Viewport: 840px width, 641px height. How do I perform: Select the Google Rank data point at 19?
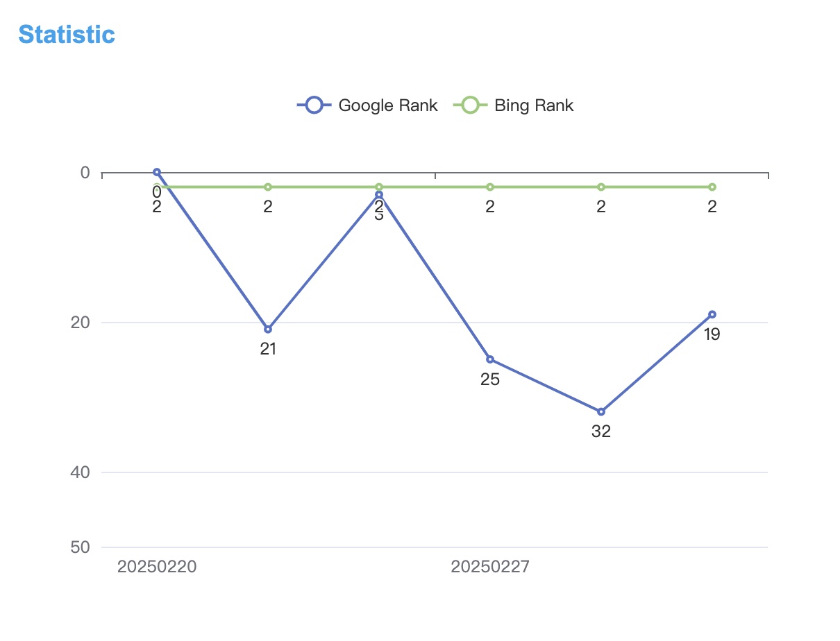point(712,314)
